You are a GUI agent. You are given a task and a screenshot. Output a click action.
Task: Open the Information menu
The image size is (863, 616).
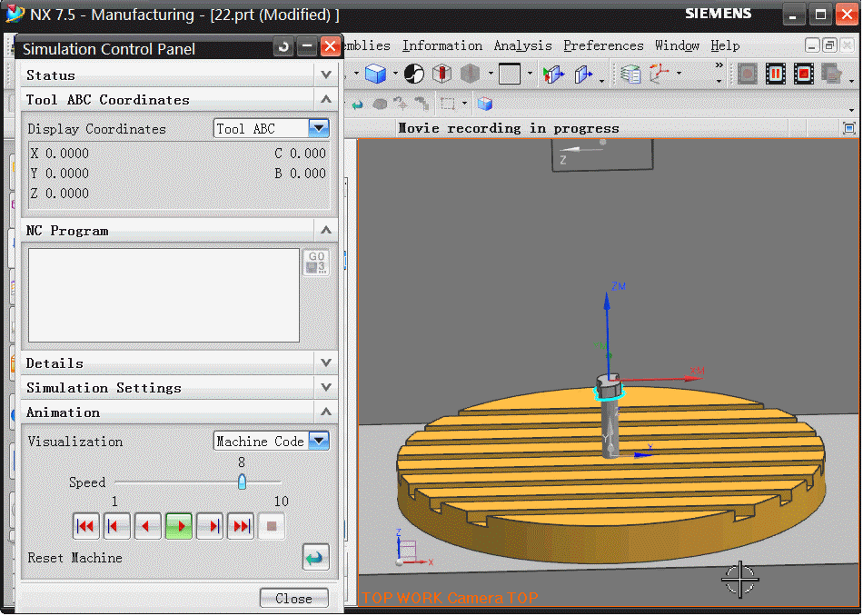click(442, 45)
